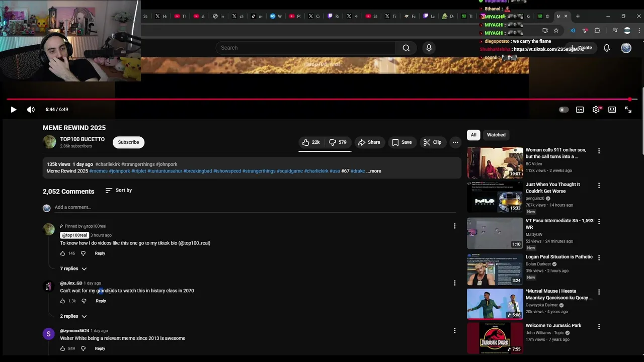The height and width of the screenshot is (362, 644).
Task: Like the video with 22k likes
Action: point(311,142)
